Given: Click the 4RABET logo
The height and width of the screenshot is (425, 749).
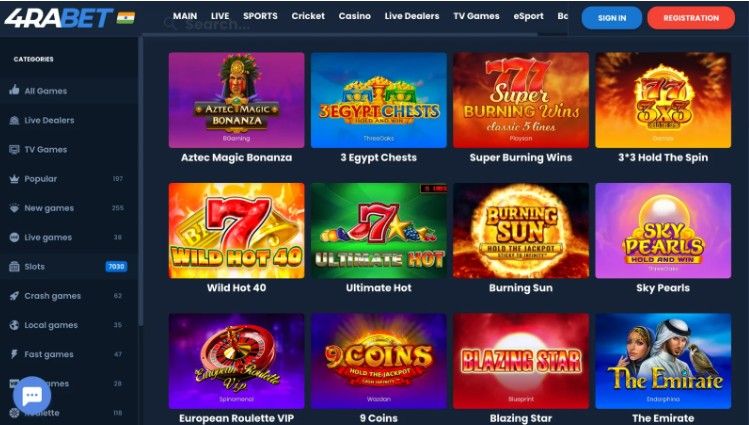Looking at the screenshot, I should coord(59,18).
